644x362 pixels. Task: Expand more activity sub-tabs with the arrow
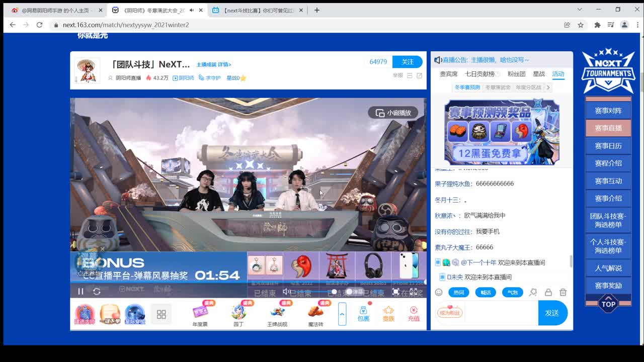(x=548, y=87)
